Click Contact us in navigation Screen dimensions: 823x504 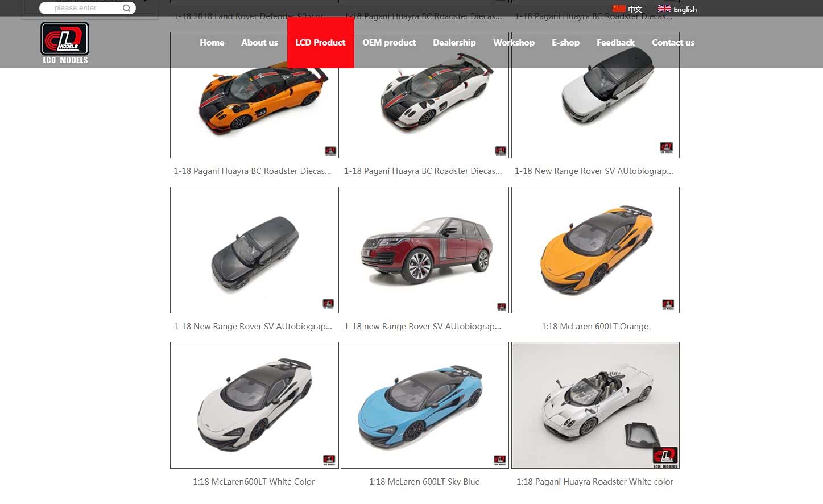click(x=673, y=43)
